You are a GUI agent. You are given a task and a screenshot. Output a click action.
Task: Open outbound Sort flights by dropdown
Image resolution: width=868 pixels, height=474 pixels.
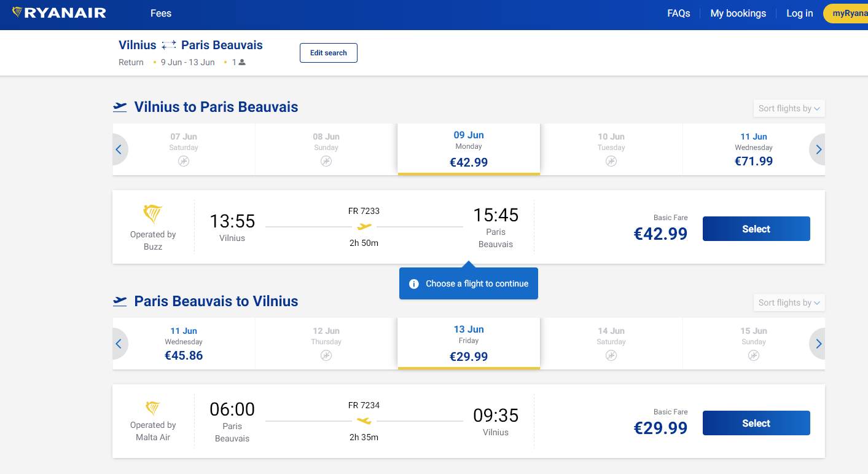tap(789, 108)
